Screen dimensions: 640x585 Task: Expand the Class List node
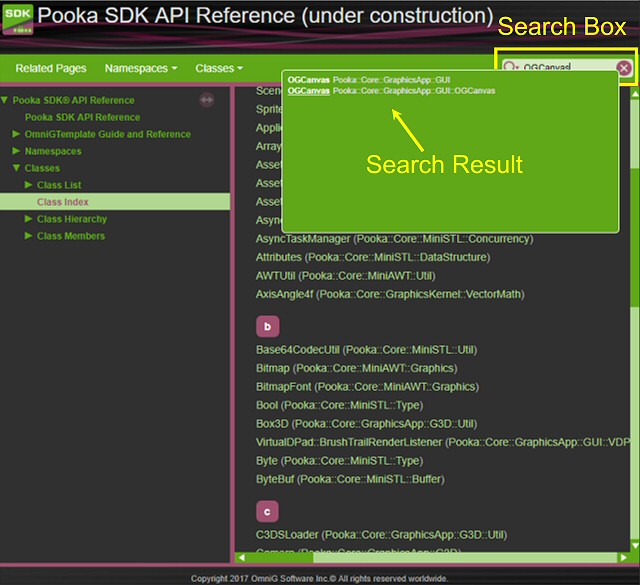29,185
